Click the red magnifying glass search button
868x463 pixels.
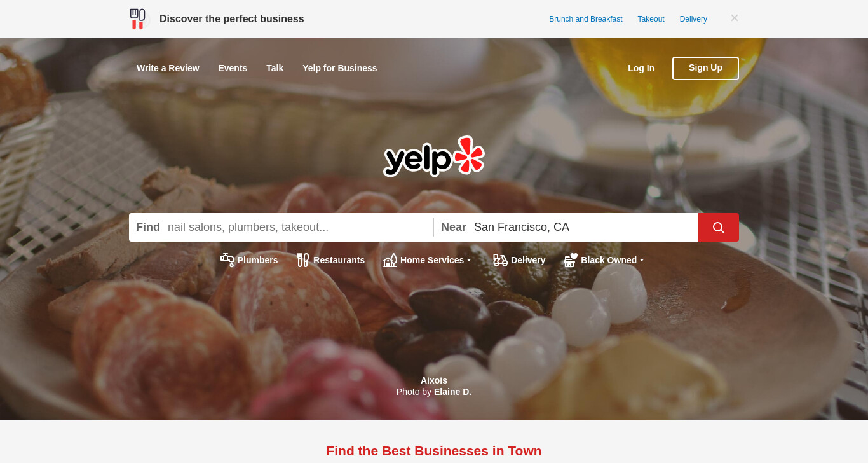pos(718,227)
